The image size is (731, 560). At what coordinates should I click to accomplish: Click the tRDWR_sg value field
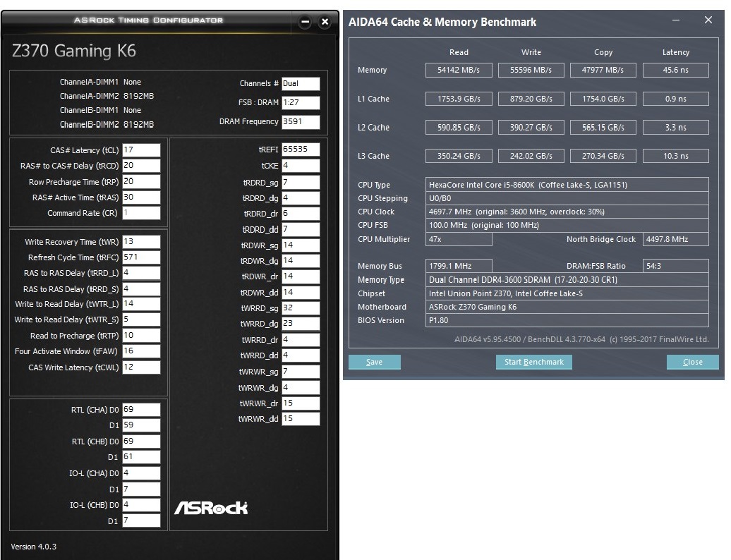point(301,245)
